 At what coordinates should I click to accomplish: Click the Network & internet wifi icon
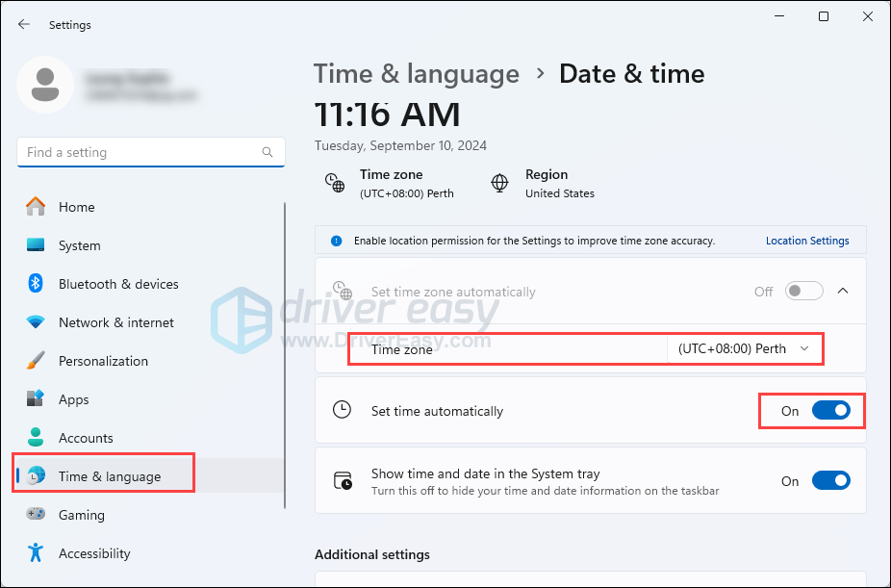36,322
